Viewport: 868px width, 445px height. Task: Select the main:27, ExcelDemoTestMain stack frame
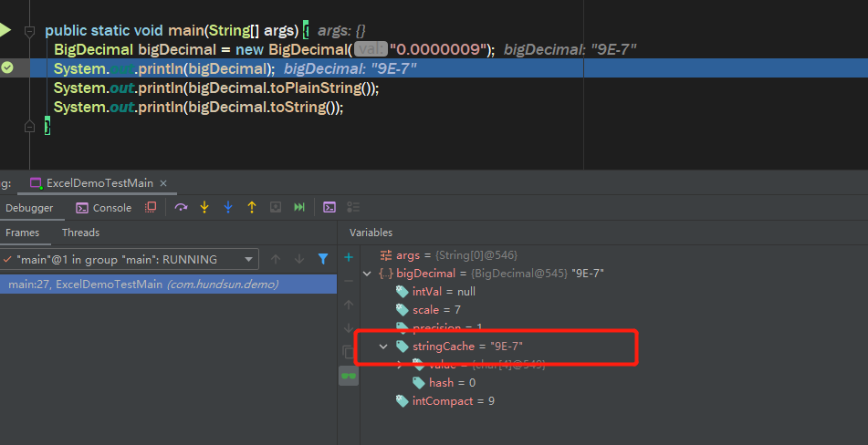pos(168,285)
